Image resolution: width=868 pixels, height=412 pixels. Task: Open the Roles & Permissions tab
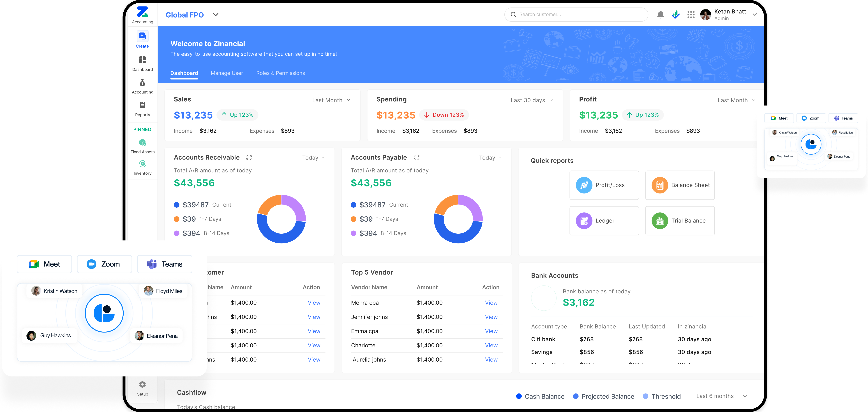[x=280, y=73]
